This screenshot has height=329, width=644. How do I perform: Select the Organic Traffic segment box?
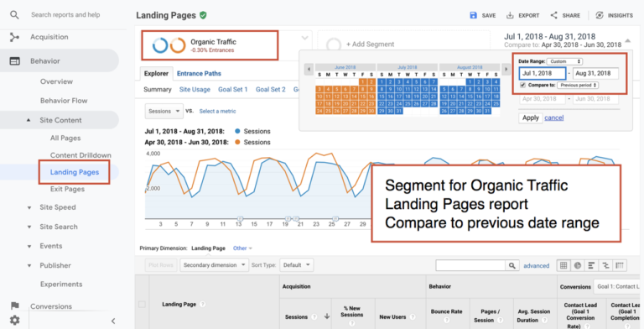210,44
